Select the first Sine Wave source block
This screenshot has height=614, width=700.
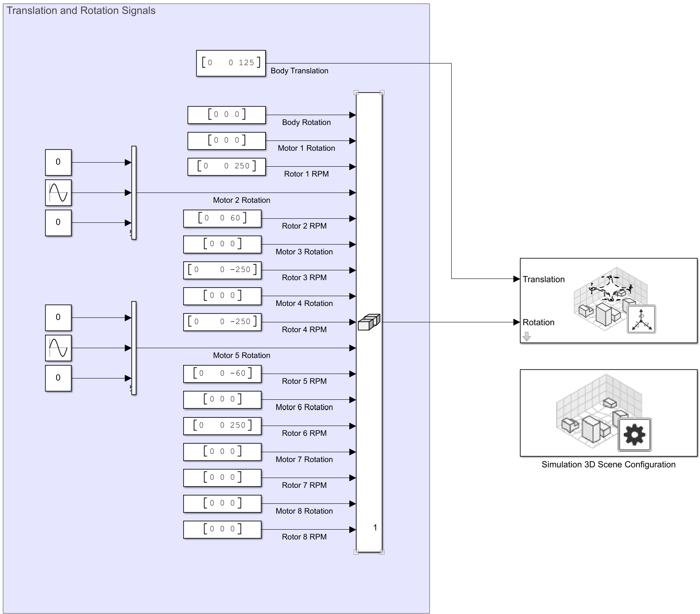click(58, 193)
